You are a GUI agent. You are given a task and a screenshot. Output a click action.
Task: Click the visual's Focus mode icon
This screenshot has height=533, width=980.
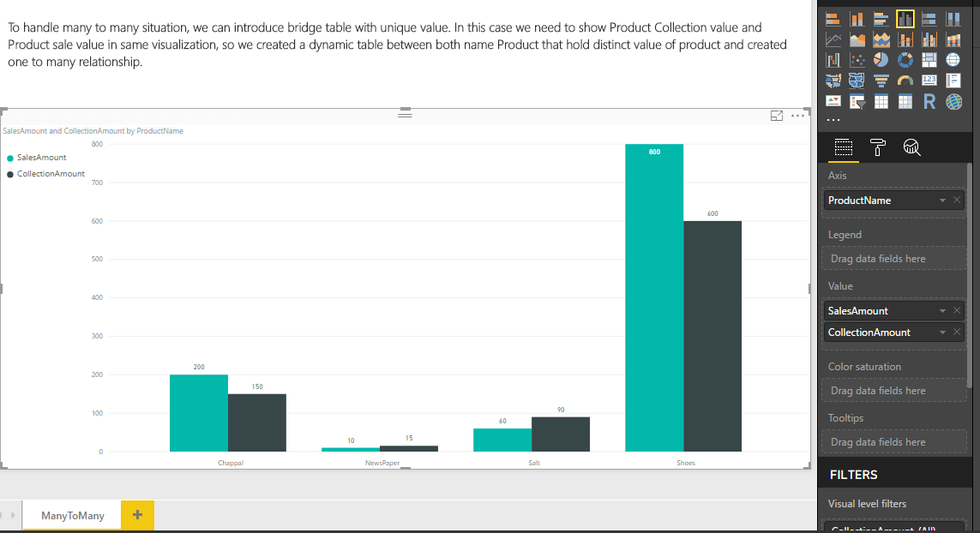click(x=777, y=116)
